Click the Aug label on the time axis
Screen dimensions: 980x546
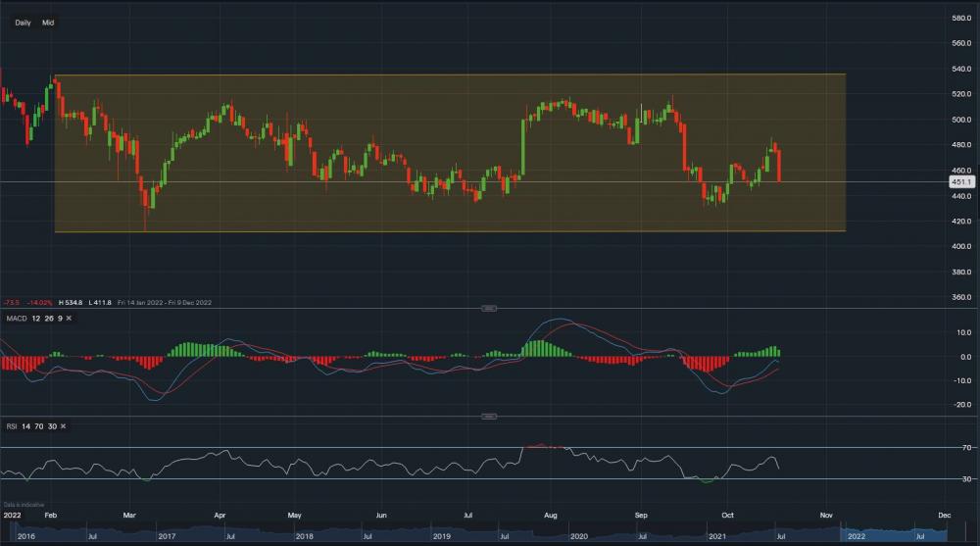pos(551,514)
